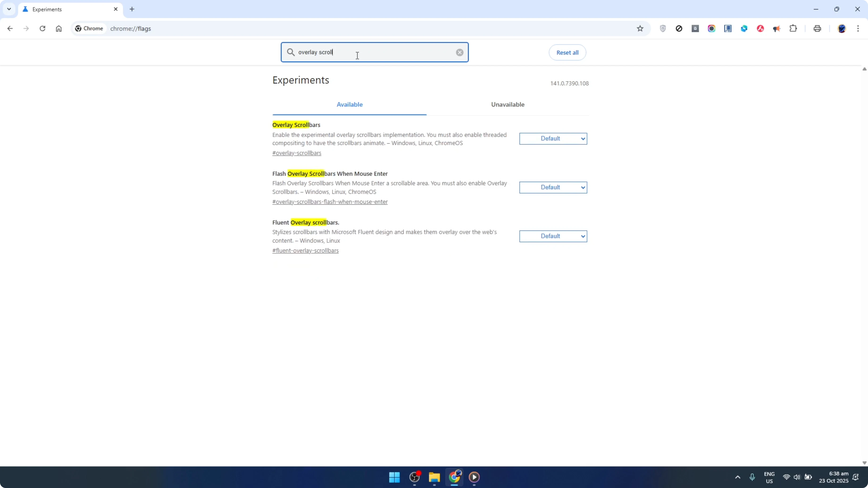Screen dimensions: 868x488
Task: Click the print icon in the toolbar
Action: pyautogui.click(x=817, y=29)
